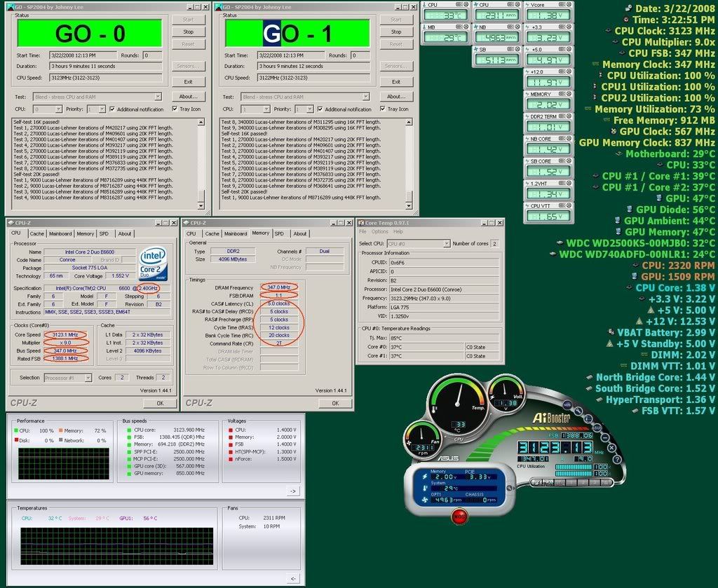Click the list settings icon below AI Booster wrench
This screenshot has width=718, height=588.
pyautogui.click(x=588, y=418)
